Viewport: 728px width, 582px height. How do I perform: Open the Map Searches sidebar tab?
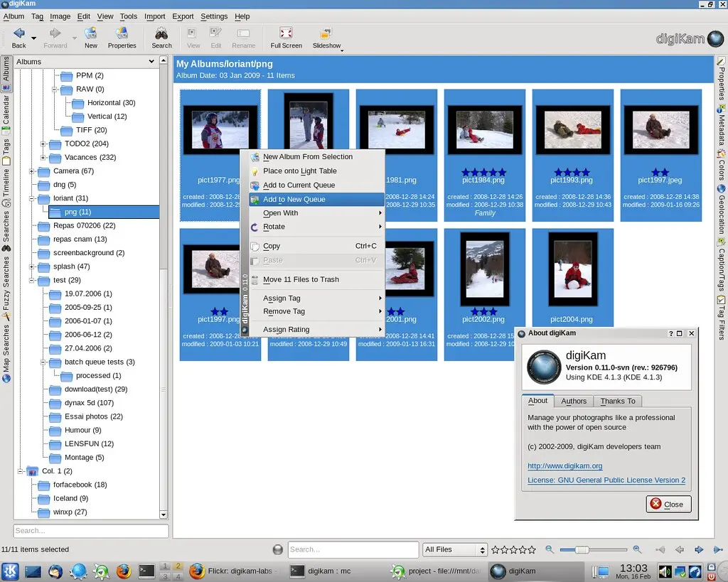click(x=6, y=353)
